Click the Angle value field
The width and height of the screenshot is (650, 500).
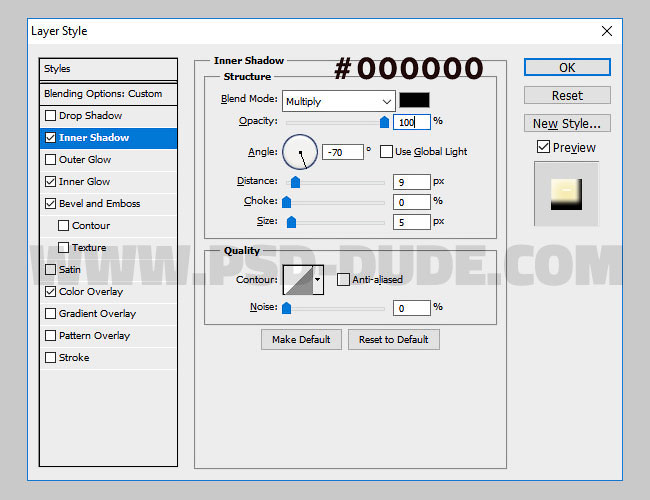click(343, 152)
